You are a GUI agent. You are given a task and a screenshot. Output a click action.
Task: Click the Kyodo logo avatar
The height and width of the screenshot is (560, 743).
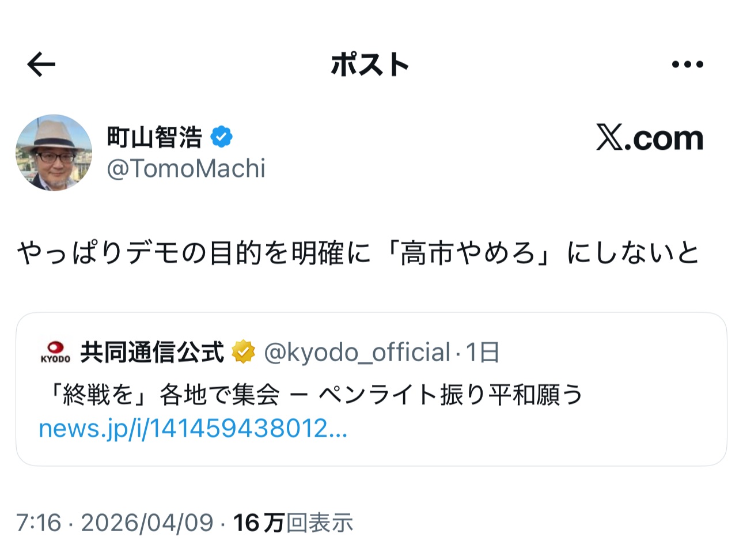coord(55,352)
